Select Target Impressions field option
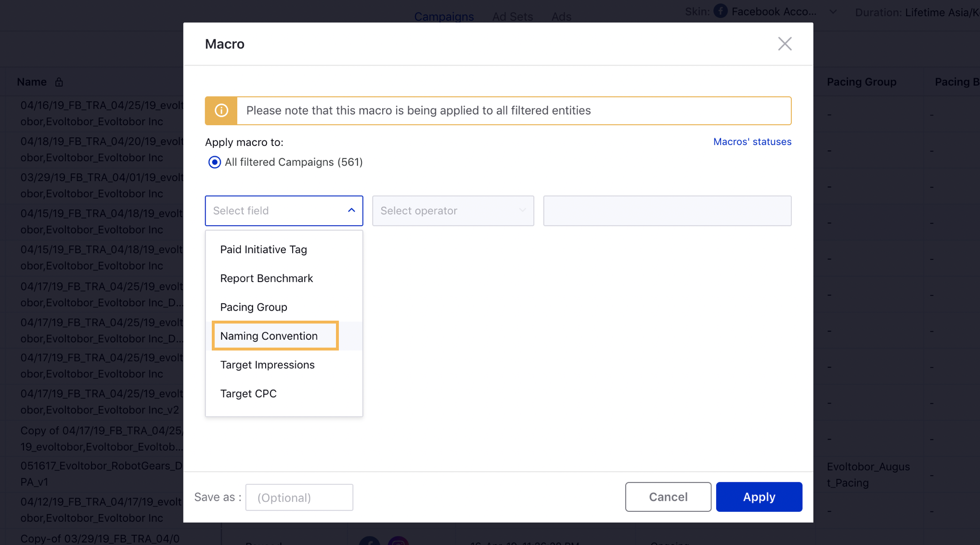Viewport: 980px width, 545px height. click(268, 364)
